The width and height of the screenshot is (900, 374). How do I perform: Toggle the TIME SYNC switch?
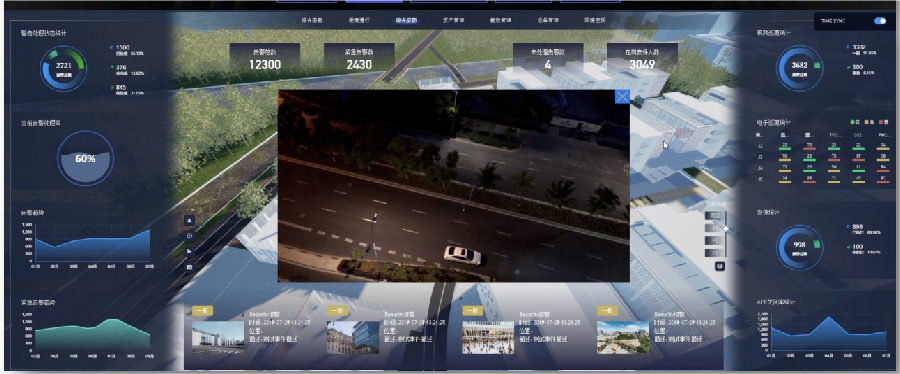[879, 21]
